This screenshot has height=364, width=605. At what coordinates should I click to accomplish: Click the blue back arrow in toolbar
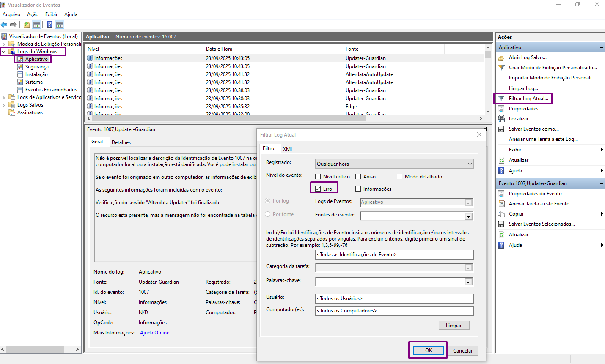[4, 25]
